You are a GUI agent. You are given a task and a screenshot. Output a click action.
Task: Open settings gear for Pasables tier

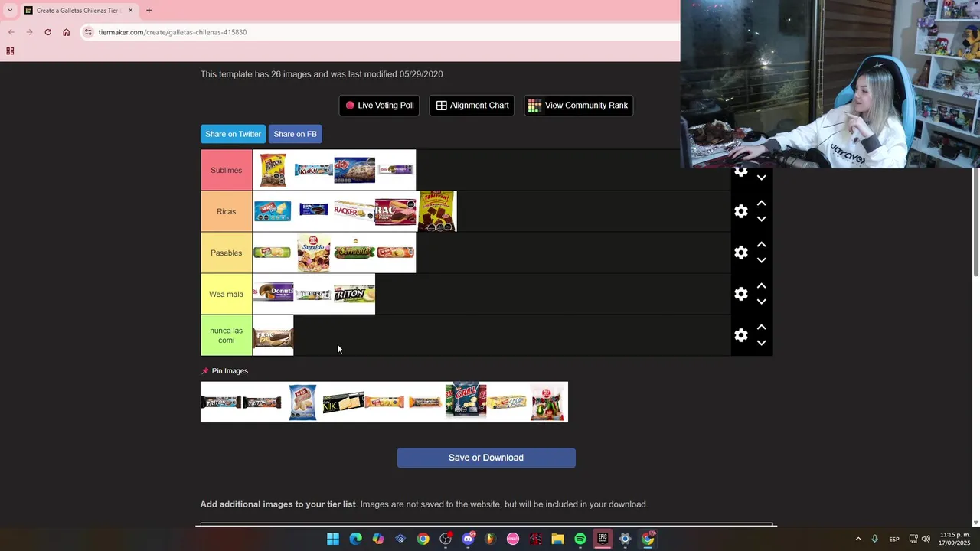pos(740,253)
